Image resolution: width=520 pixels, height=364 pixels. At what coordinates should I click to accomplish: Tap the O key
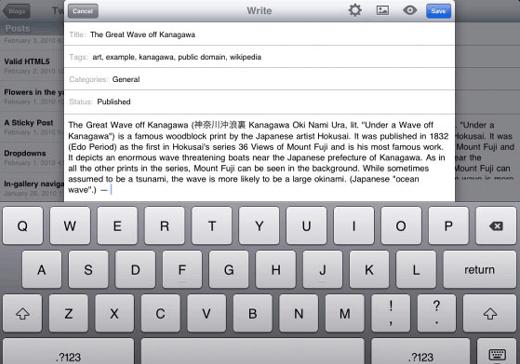tap(401, 226)
